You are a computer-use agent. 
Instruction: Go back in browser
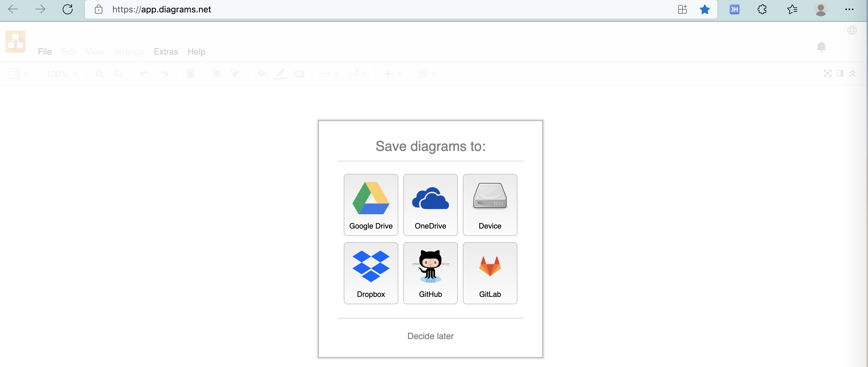(x=13, y=9)
